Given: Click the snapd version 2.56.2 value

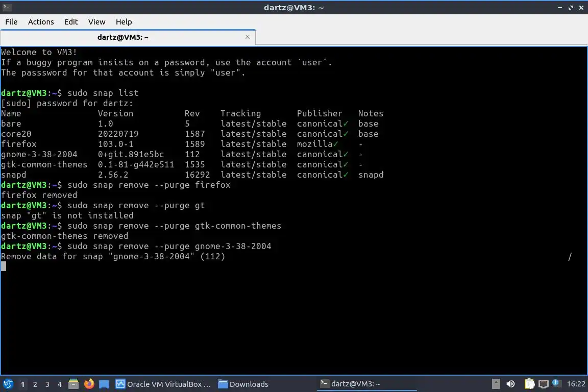Looking at the screenshot, I should click(113, 175).
